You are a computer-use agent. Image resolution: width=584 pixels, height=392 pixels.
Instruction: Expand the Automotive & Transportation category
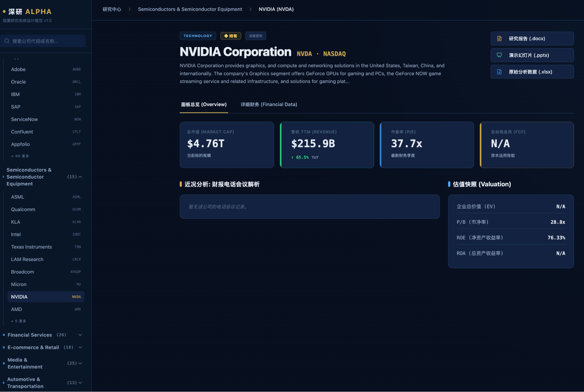pos(80,382)
